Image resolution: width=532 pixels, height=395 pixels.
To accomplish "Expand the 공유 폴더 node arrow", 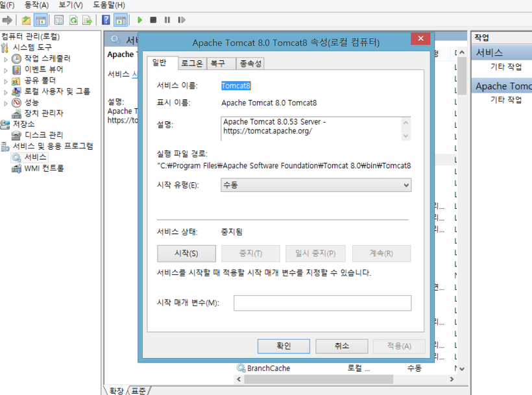I will coord(5,81).
